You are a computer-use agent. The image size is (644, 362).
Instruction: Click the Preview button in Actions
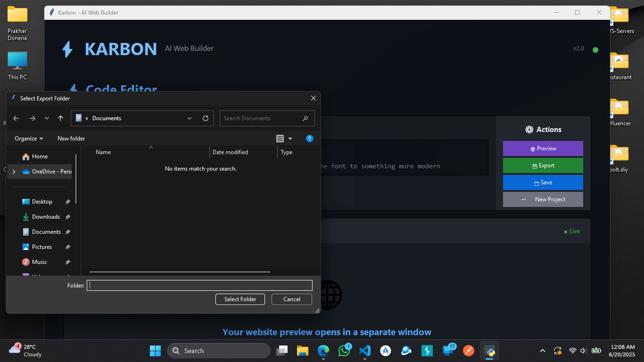(543, 148)
